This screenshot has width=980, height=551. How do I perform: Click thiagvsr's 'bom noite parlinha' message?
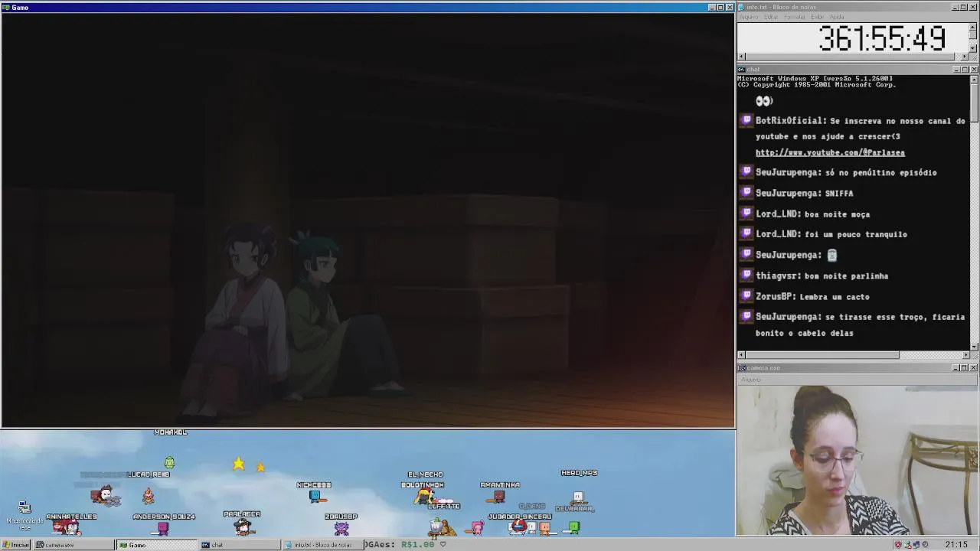(846, 276)
